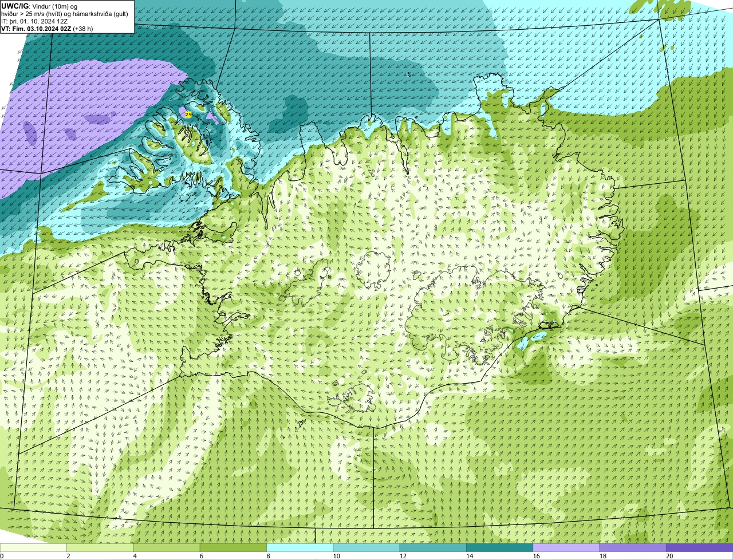Click the light cyan 8–10 m/s legend swatch

[x=300, y=547]
